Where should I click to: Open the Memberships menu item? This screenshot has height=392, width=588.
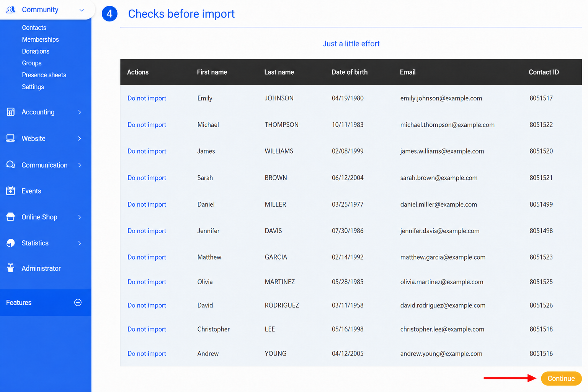click(40, 39)
